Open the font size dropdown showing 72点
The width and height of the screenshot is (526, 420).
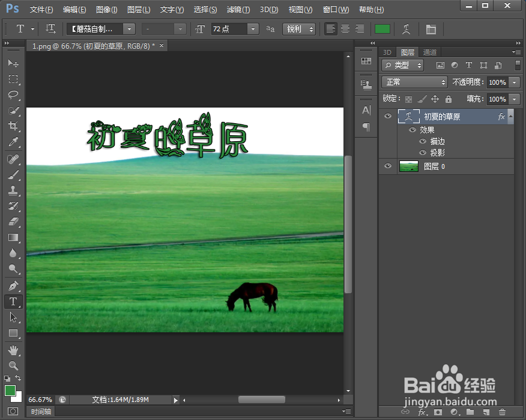(252, 28)
